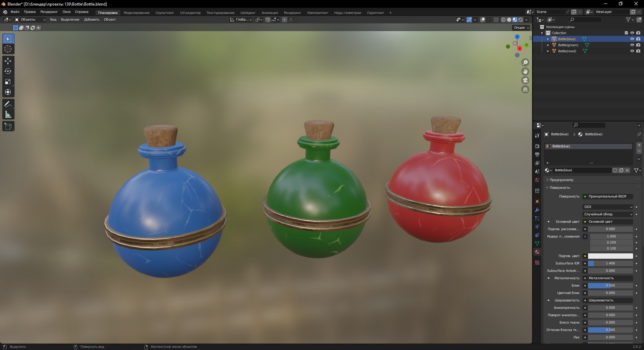
Task: Expand the 'Предпросмотр' panel
Action: [x=561, y=180]
